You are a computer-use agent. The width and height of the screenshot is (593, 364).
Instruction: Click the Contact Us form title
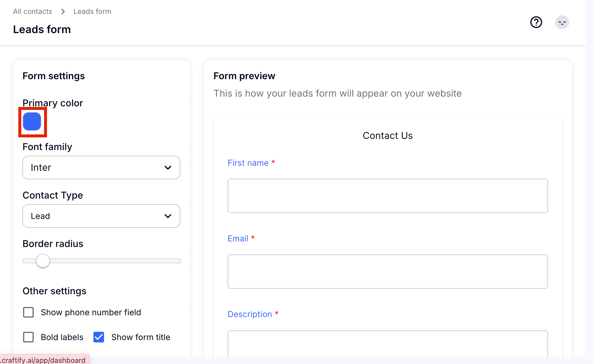pyautogui.click(x=388, y=136)
